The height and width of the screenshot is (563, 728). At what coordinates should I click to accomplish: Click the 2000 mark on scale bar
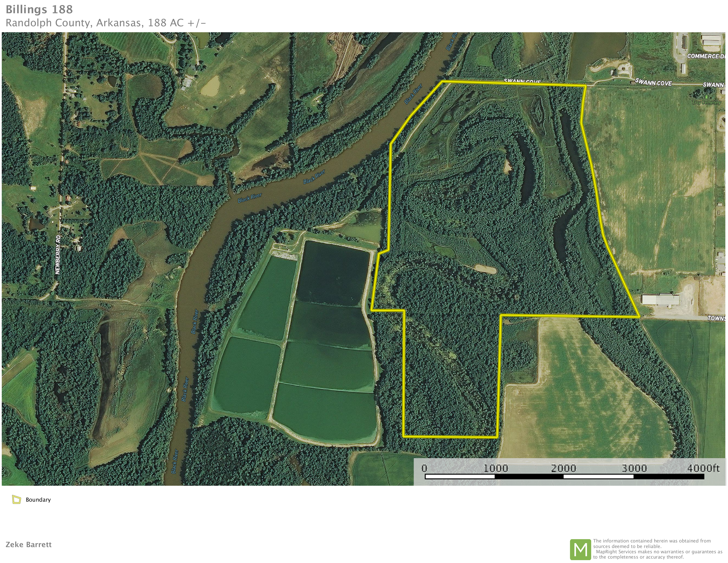click(563, 468)
